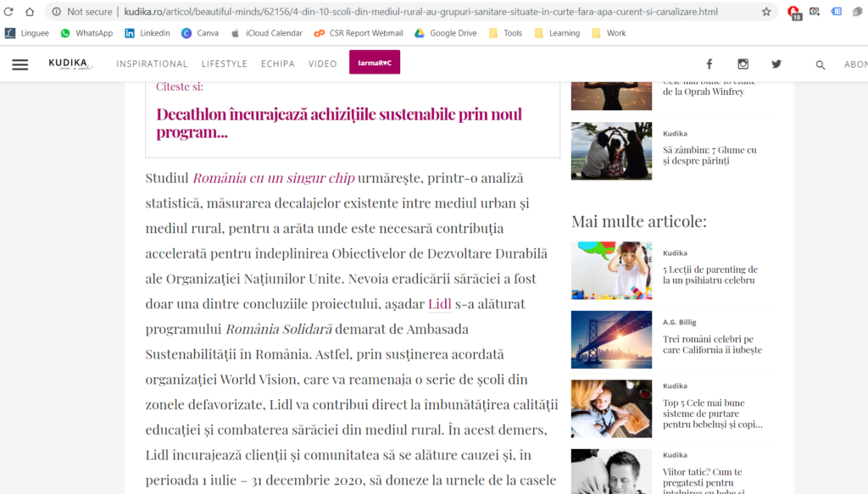
Task: Follow the România cu un singur chip link
Action: tap(274, 178)
